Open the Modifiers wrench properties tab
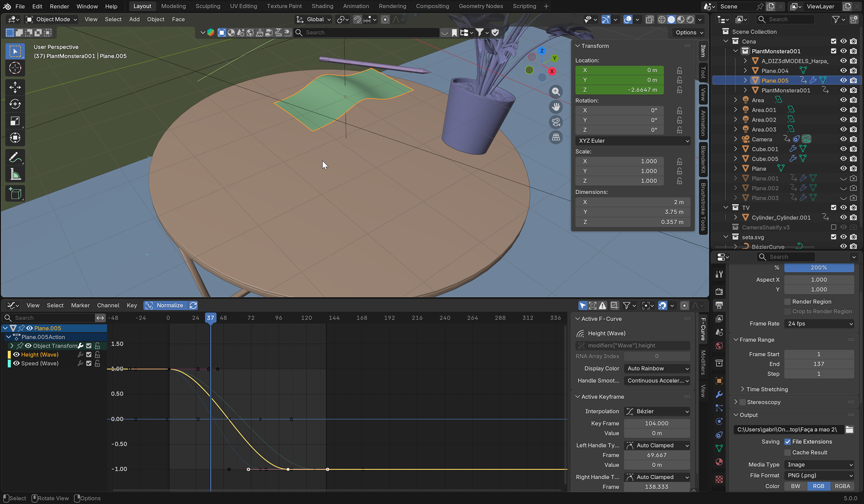This screenshot has height=504, width=864. click(x=719, y=394)
